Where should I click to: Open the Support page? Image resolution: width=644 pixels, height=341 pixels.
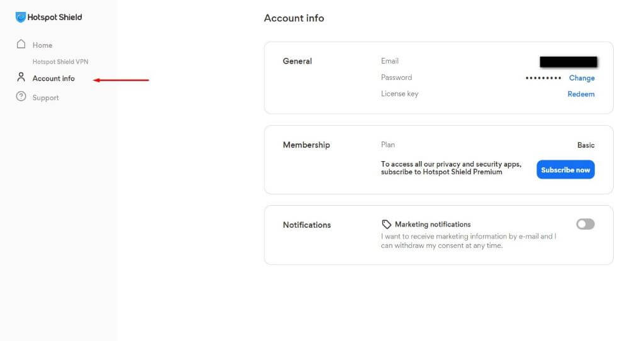[45, 98]
